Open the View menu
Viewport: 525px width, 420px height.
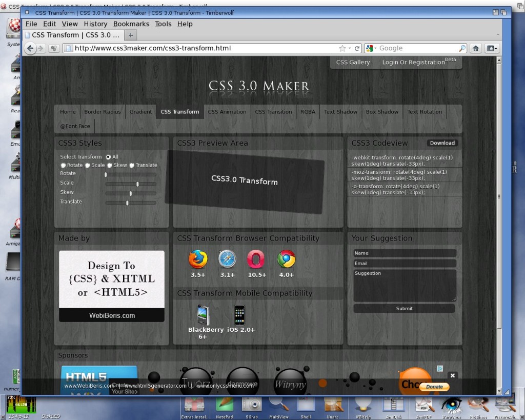(70, 24)
